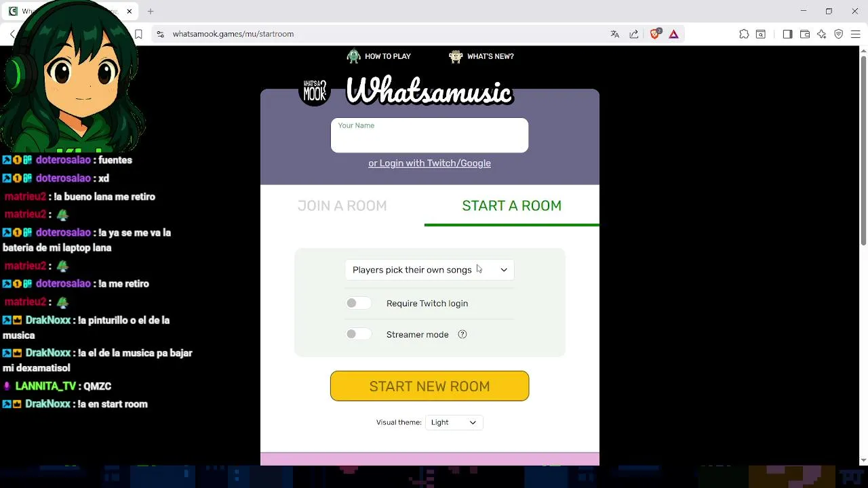This screenshot has width=868, height=488.
Task: Click the Your Name input field
Action: [x=429, y=136]
